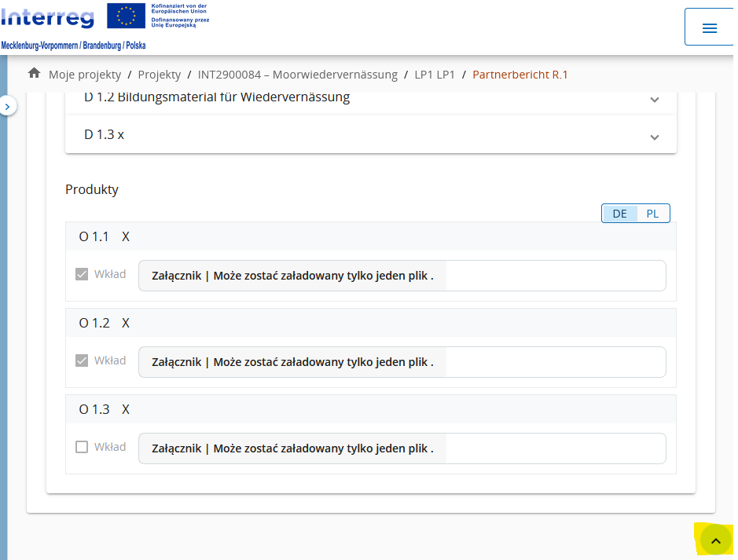Switch to PL language tab
The height and width of the screenshot is (560, 738).
[652, 214]
